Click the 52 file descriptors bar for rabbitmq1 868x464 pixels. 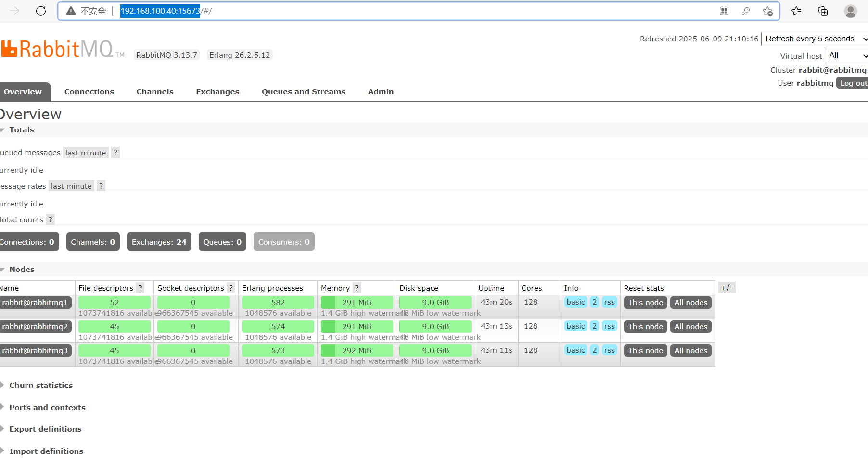point(115,303)
